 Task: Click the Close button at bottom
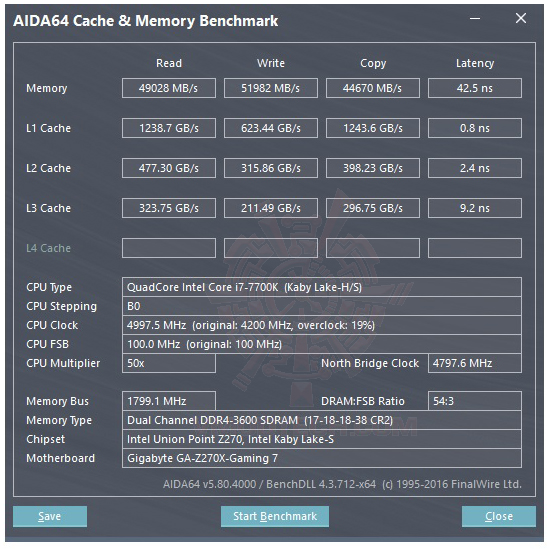click(499, 516)
